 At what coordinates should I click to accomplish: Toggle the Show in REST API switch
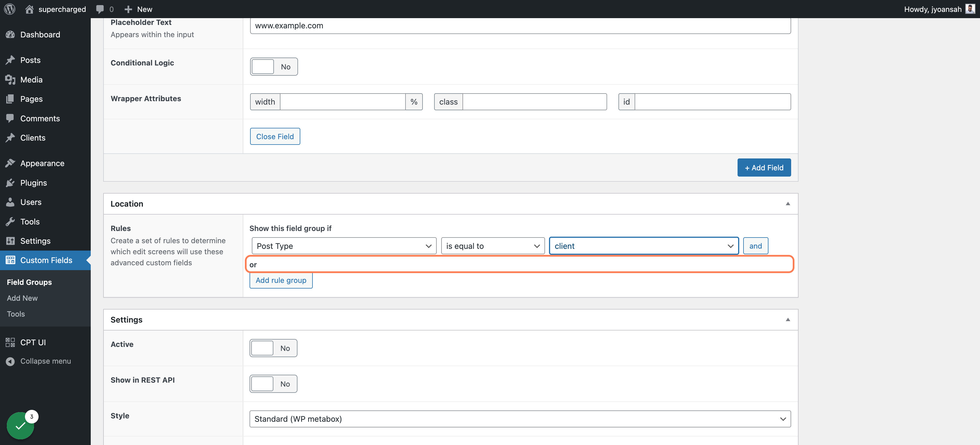[x=273, y=384]
